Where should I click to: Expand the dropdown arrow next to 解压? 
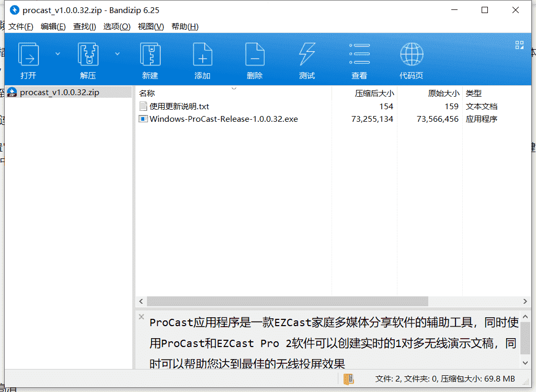point(117,54)
